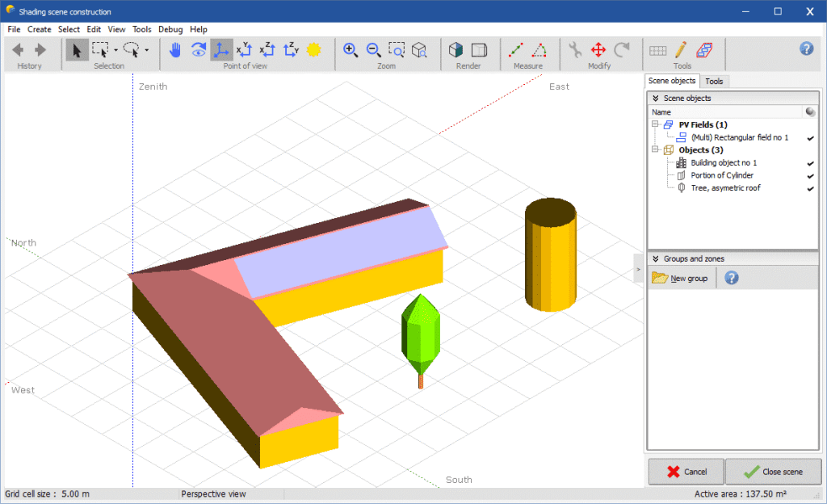Hide the Rectangular field no 1
Viewport: 827px width, 504px height.
810,138
